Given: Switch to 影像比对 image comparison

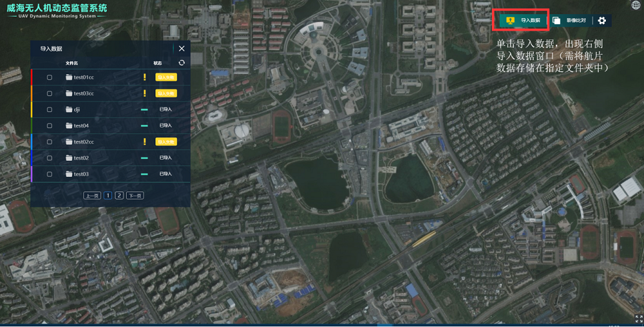Looking at the screenshot, I should click(x=569, y=21).
